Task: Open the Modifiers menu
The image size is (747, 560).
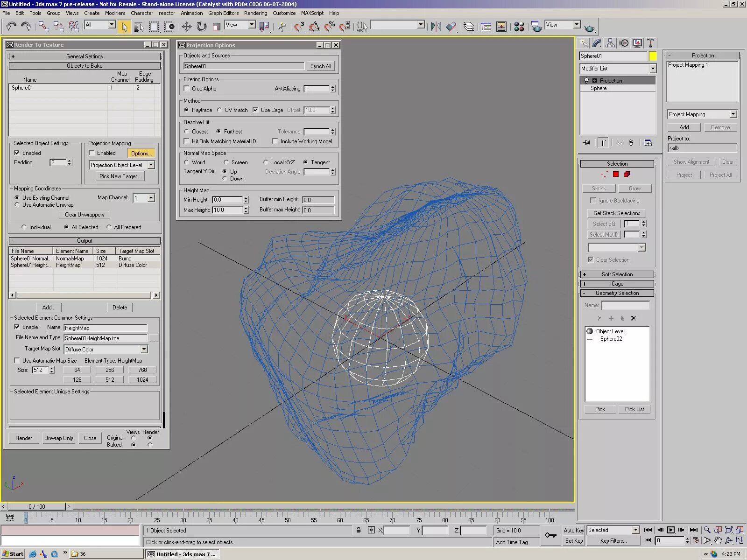Action: point(115,13)
